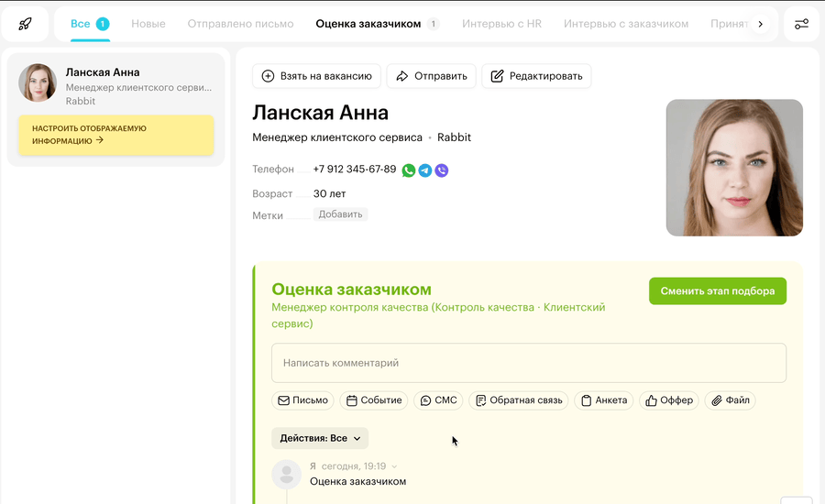Send an СМС message
Viewport: 825px width, 504px height.
(x=438, y=400)
